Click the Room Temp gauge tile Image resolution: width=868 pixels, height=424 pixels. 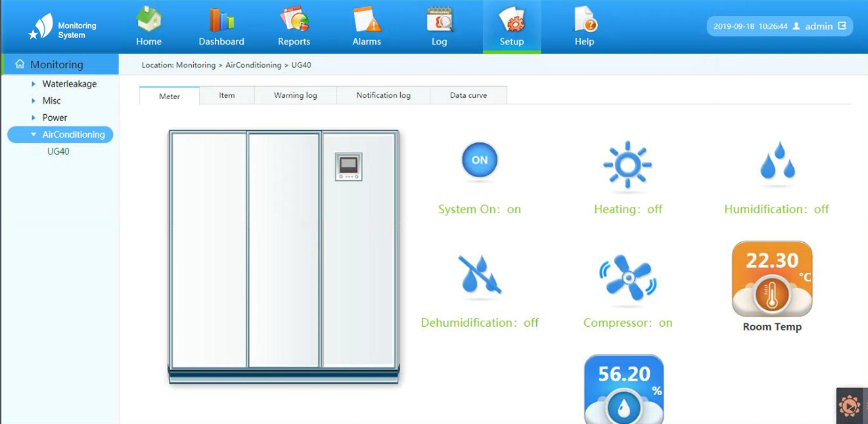click(772, 280)
